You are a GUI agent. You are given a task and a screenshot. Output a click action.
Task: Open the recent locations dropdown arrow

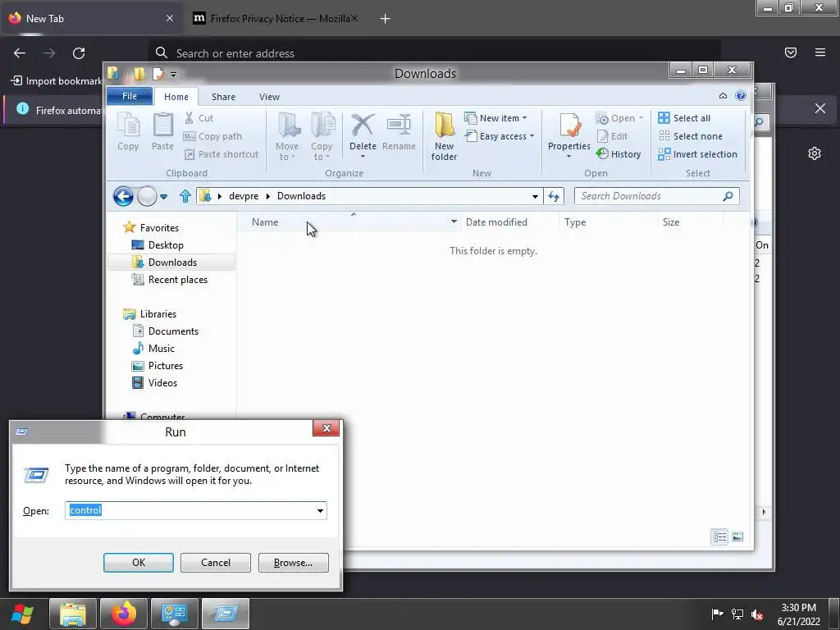pyautogui.click(x=164, y=197)
